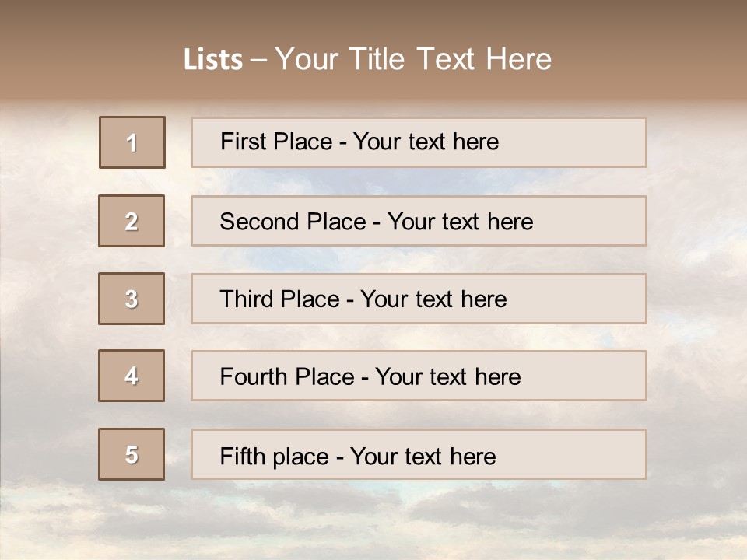Select the number 2 box
Viewport: 747px width, 560px height.
(132, 221)
